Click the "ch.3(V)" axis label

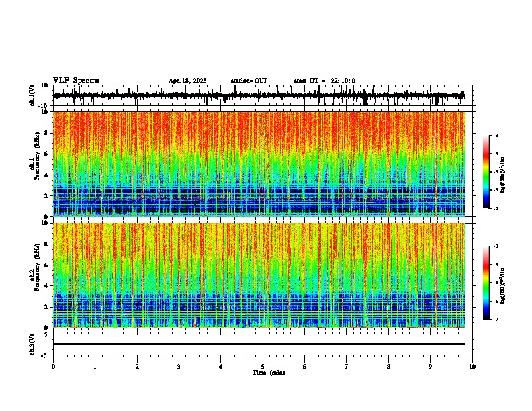(x=32, y=345)
